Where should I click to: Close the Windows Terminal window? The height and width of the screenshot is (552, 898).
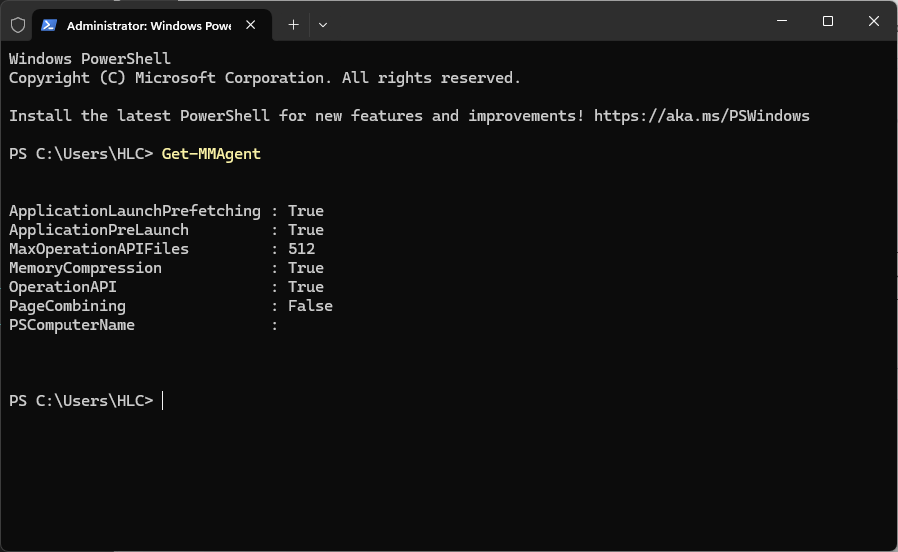click(x=873, y=21)
